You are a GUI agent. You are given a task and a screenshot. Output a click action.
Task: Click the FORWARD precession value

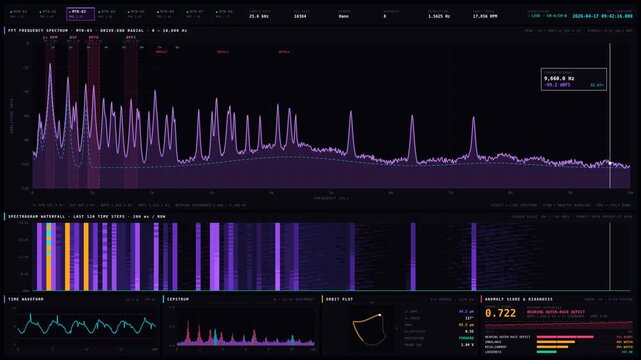[x=466, y=338]
